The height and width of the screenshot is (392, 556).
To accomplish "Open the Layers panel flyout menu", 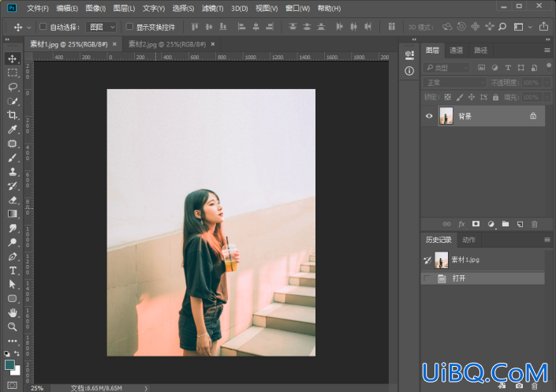I will 547,50.
